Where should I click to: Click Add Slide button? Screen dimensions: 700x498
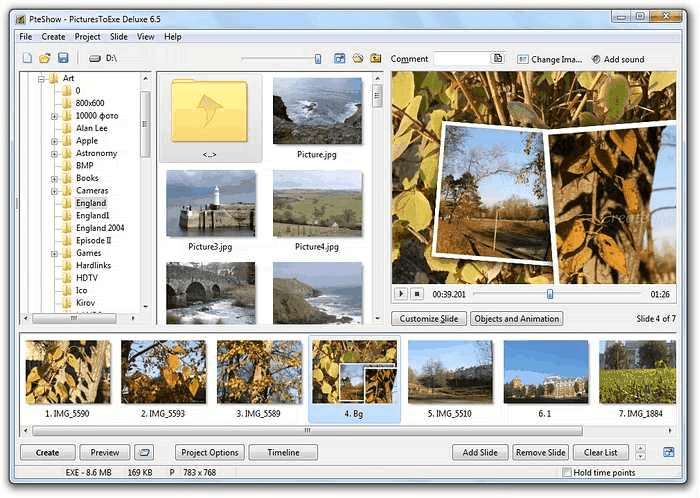480,452
